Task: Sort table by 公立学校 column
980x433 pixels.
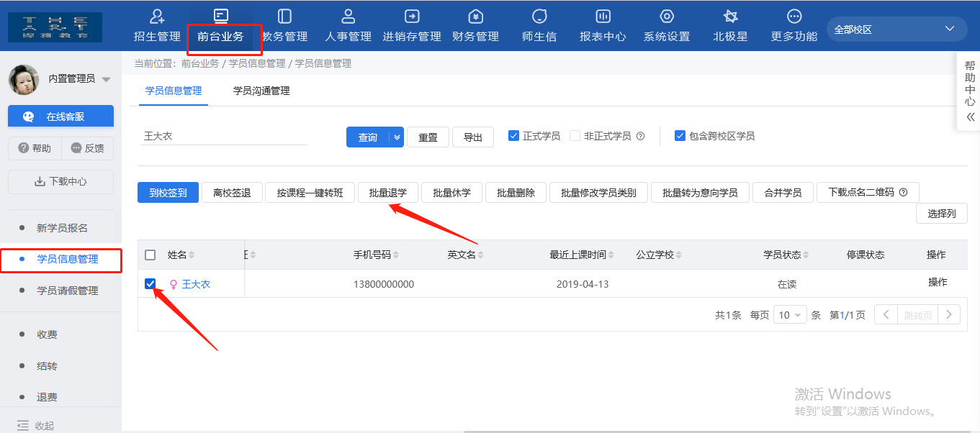Action: click(x=679, y=255)
